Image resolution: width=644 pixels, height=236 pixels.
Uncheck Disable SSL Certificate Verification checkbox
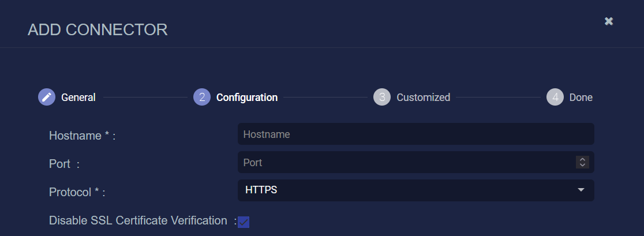(244, 222)
